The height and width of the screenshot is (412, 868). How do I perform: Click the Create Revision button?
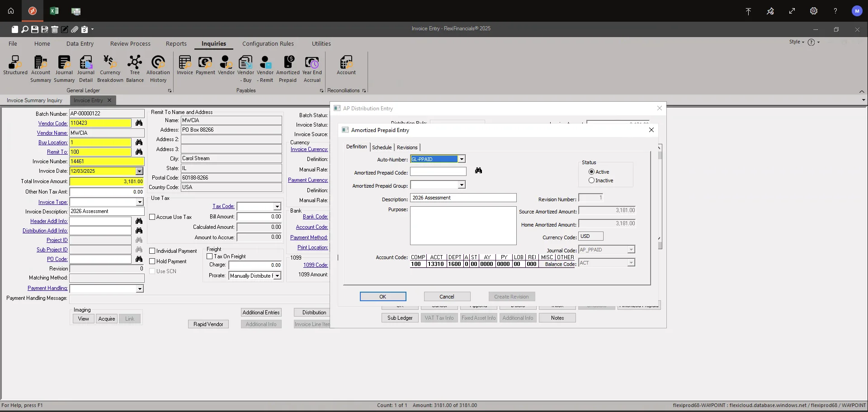(511, 296)
